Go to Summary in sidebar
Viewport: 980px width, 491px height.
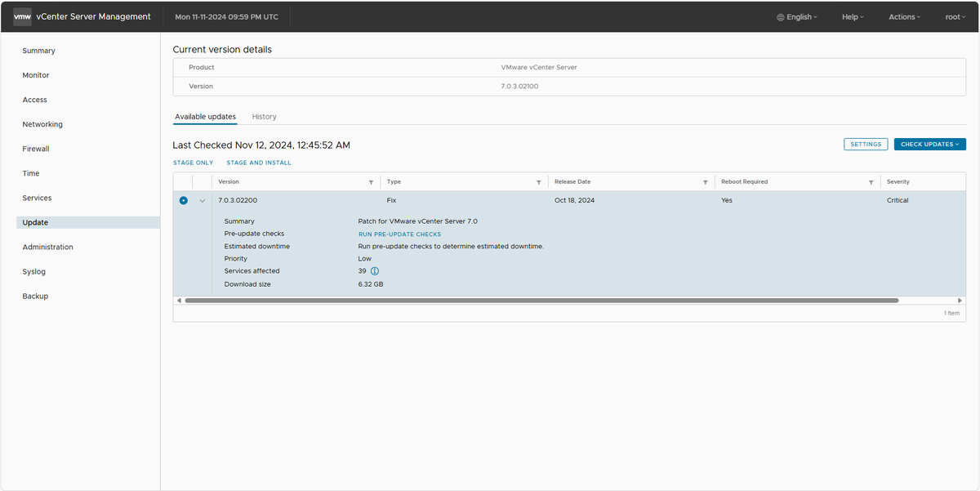(x=39, y=51)
